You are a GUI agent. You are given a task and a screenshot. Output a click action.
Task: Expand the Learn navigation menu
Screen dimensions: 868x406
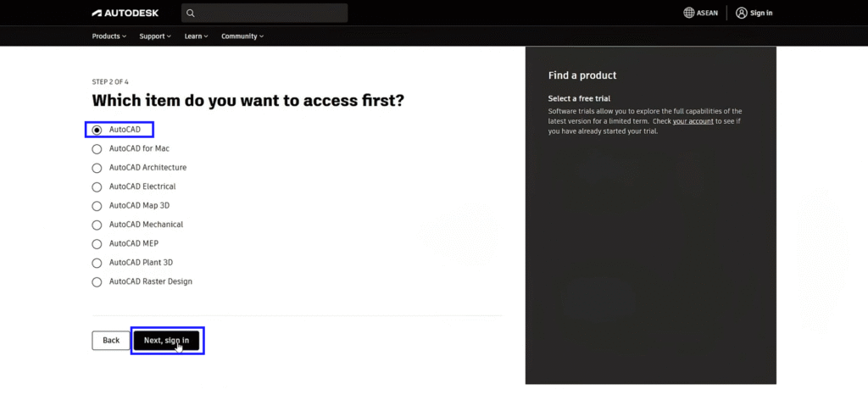(196, 36)
